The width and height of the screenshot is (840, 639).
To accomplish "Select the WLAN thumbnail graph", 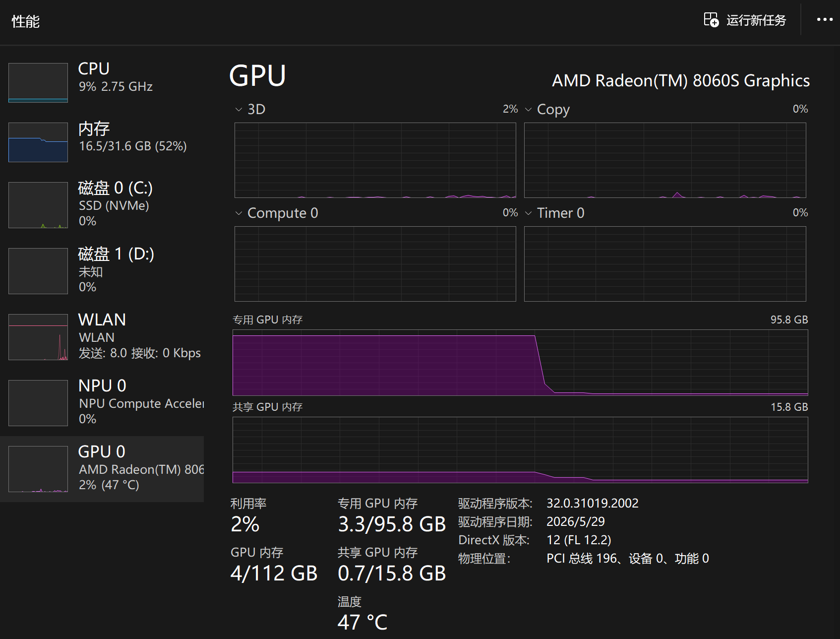I will click(x=38, y=337).
